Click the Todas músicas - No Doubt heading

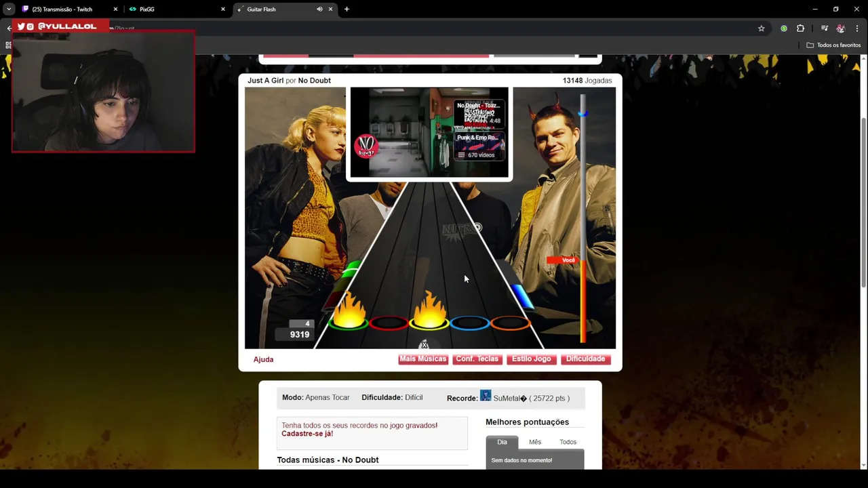pyautogui.click(x=328, y=460)
